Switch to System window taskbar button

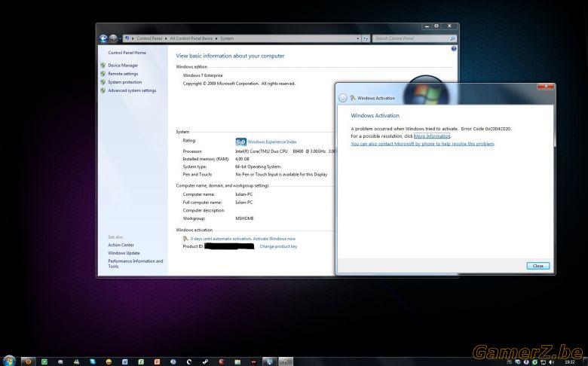click(269, 361)
